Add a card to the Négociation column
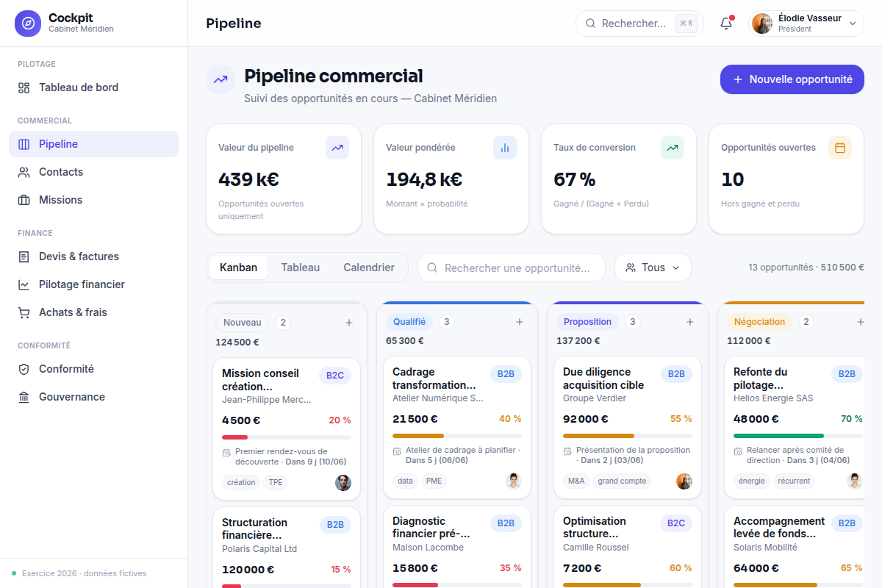Viewport: 882px width, 588px height. [x=861, y=322]
